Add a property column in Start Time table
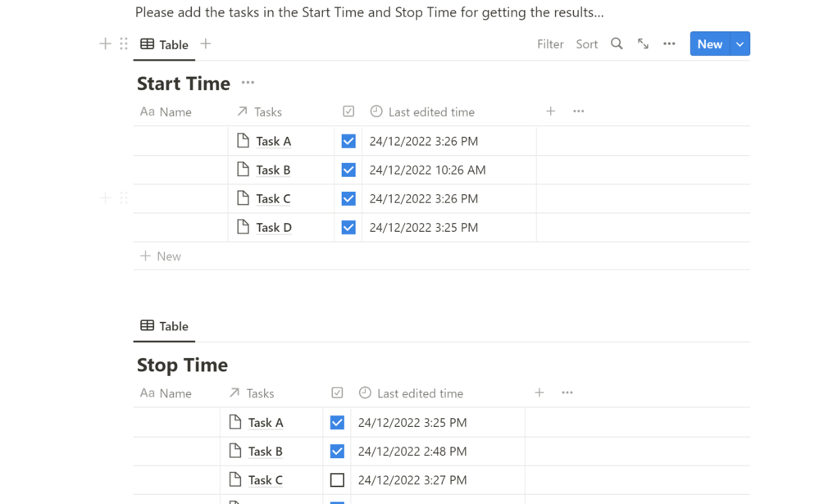Viewport: 824px width, 504px height. (551, 111)
